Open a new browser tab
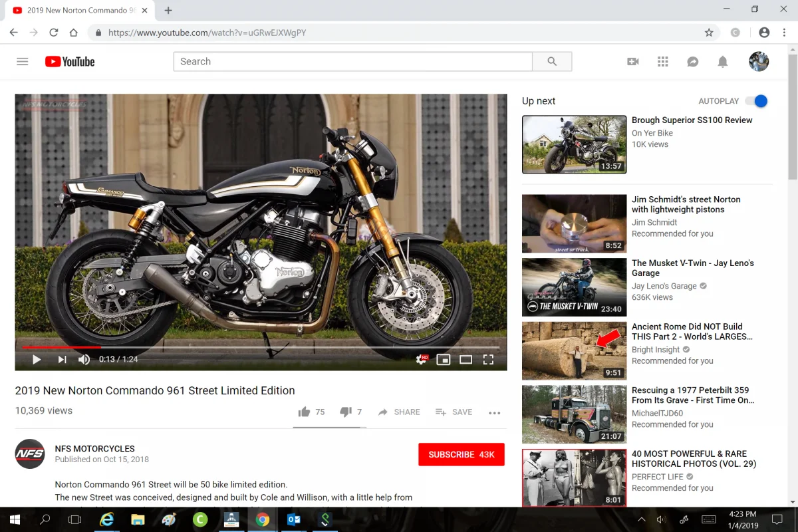 (x=168, y=11)
